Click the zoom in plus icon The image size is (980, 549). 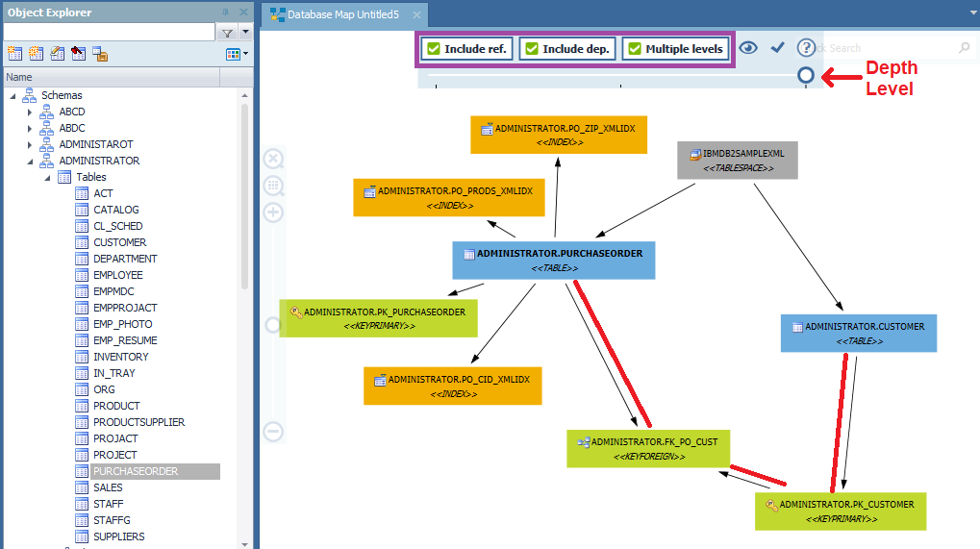coord(273,212)
